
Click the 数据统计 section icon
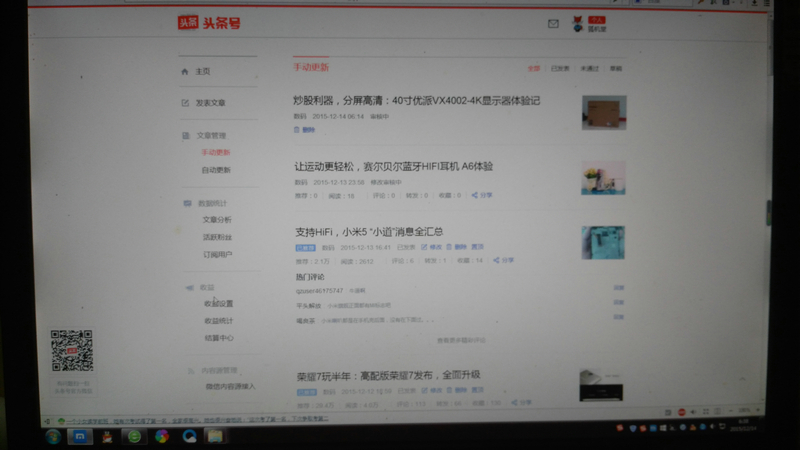coord(187,203)
